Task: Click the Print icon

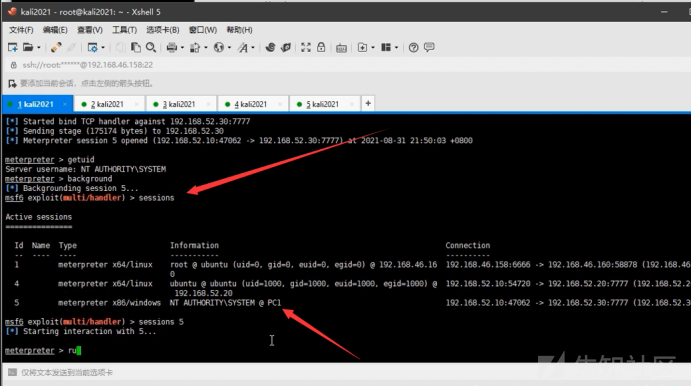Action: point(172,47)
